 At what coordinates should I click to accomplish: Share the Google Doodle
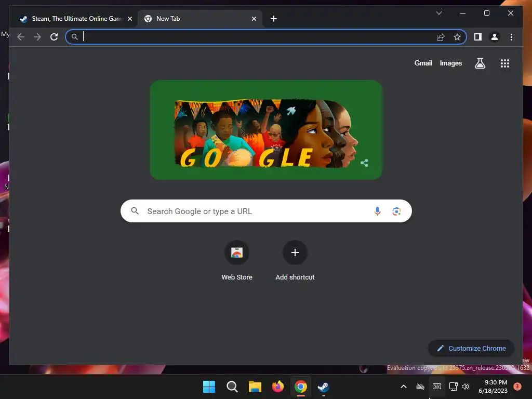[364, 163]
